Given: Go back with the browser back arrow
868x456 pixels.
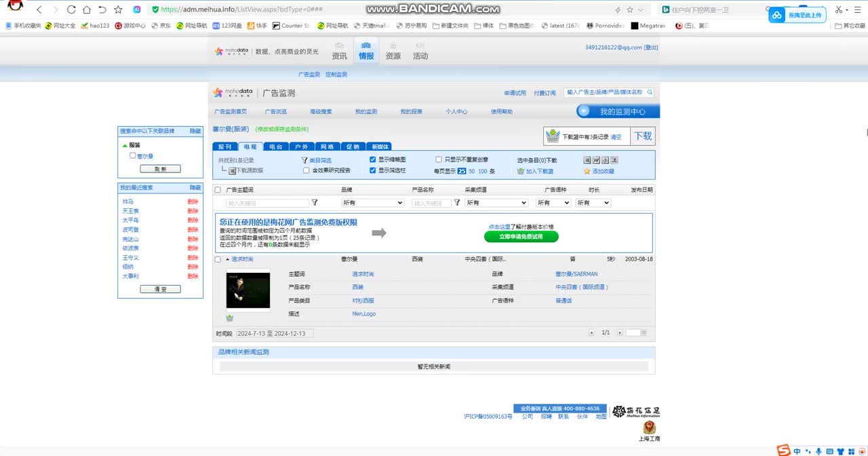Looking at the screenshot, I should (39, 9).
